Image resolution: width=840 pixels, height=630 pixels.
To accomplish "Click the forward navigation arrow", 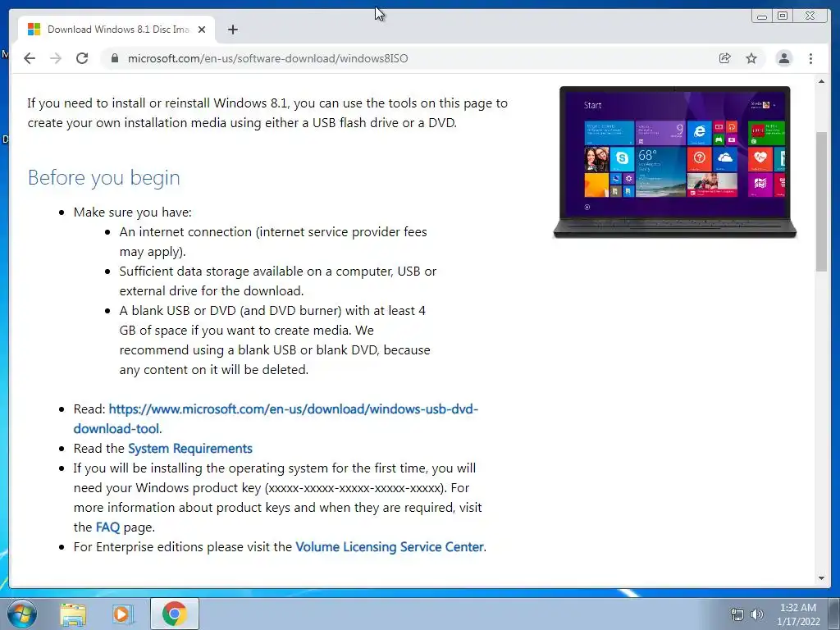I will click(x=56, y=58).
